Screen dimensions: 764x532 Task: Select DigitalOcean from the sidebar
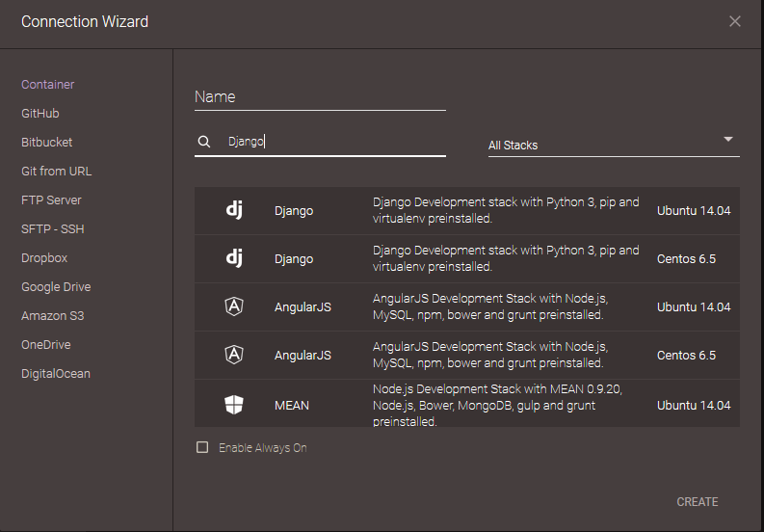click(56, 374)
